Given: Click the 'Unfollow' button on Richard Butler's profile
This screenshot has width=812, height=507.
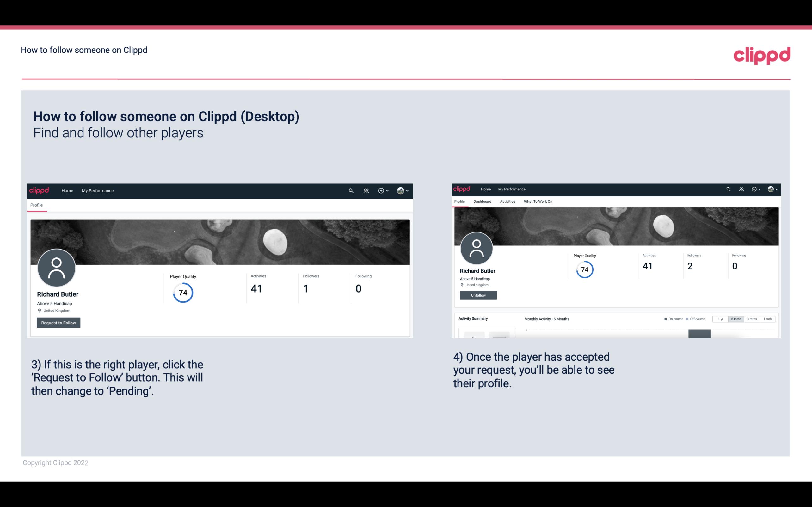Looking at the screenshot, I should pos(478,295).
